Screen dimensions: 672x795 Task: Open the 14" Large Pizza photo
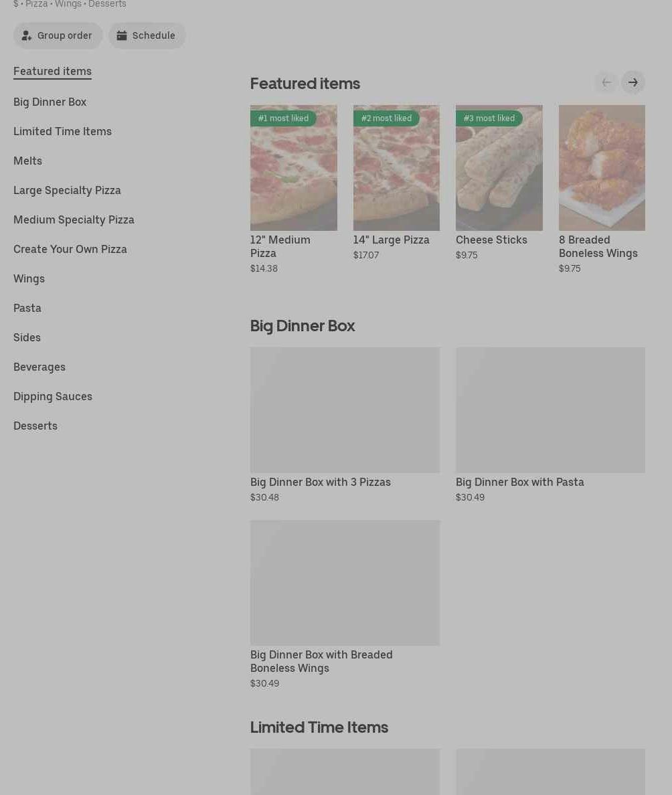click(x=397, y=168)
